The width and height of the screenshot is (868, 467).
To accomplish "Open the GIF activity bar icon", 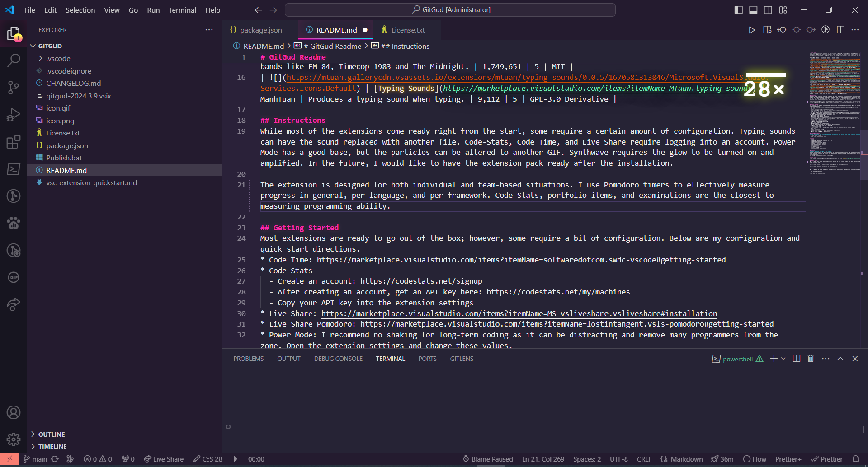I will tap(14, 277).
